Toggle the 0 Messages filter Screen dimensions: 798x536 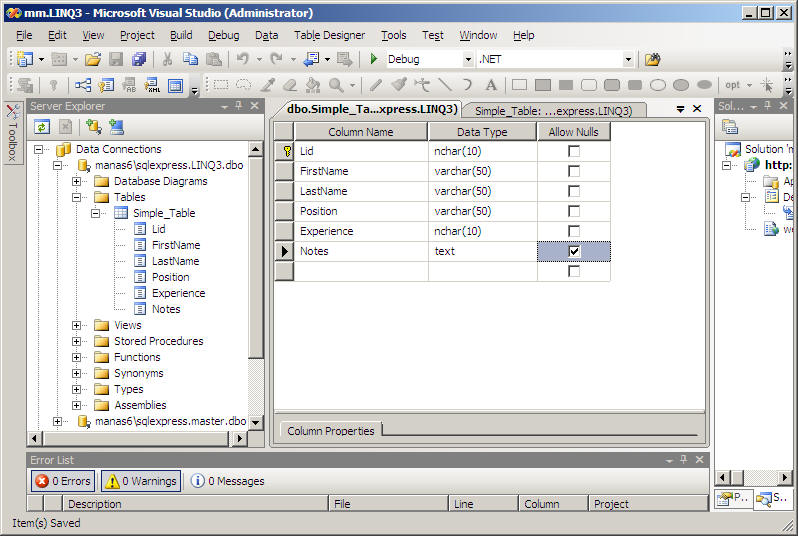point(227,481)
